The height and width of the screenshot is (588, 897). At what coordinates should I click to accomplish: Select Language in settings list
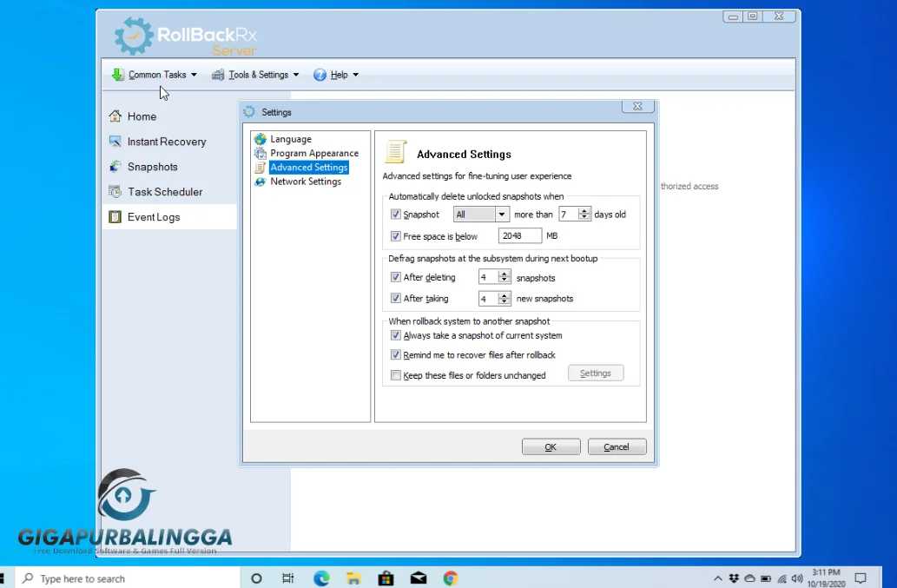(x=291, y=139)
